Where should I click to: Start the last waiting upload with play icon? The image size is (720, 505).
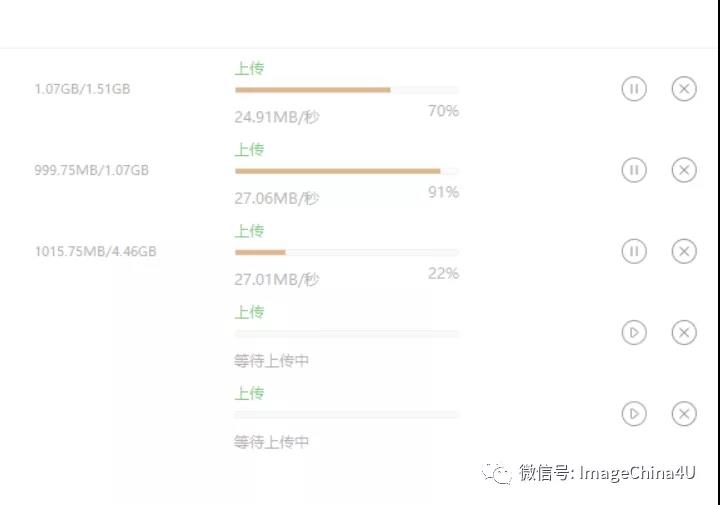click(x=634, y=414)
